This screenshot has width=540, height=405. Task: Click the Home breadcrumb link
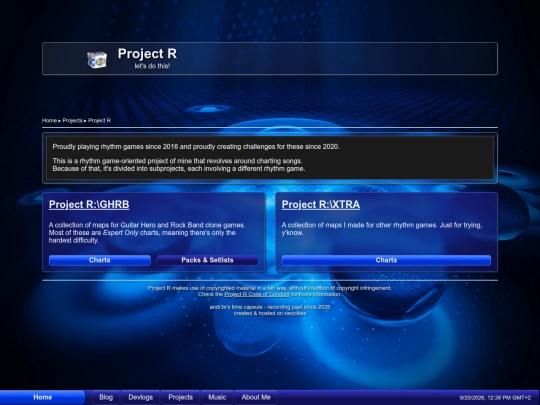(49, 121)
